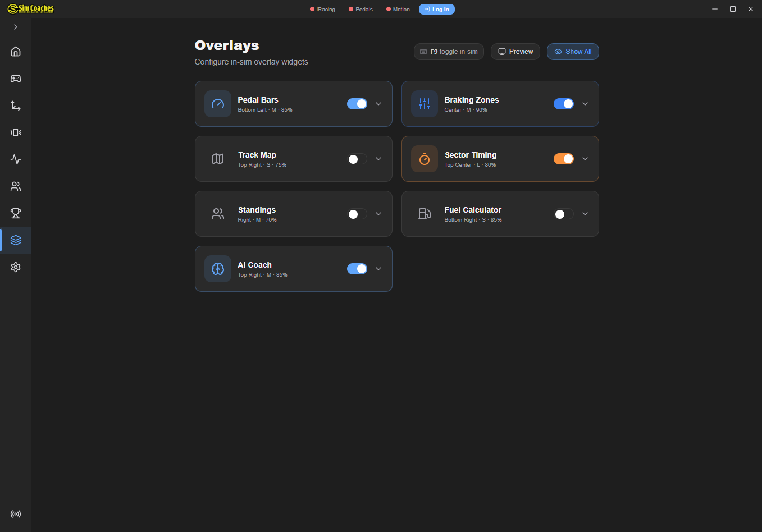Enable the Track Map overlay
Image resolution: width=762 pixels, height=532 pixels.
(357, 159)
